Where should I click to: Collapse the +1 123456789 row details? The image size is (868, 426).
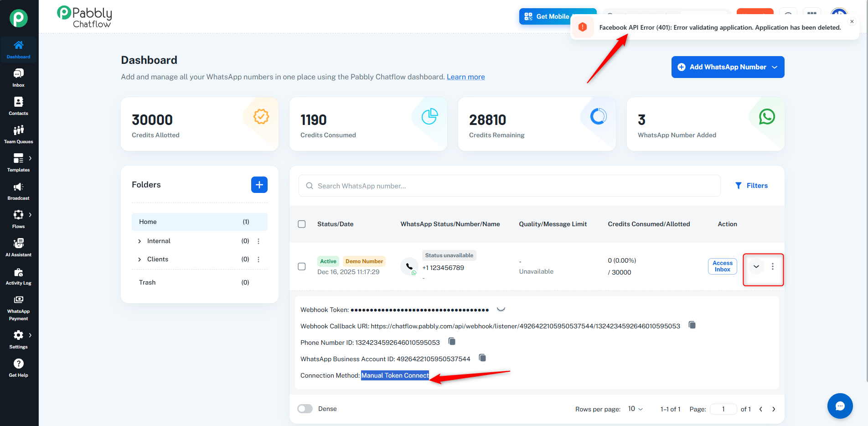point(756,266)
